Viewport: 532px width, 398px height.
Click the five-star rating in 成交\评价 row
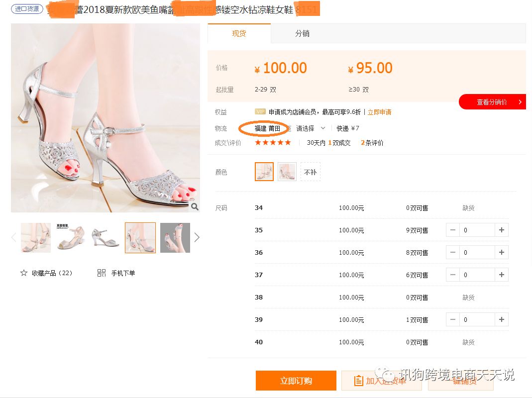point(273,142)
